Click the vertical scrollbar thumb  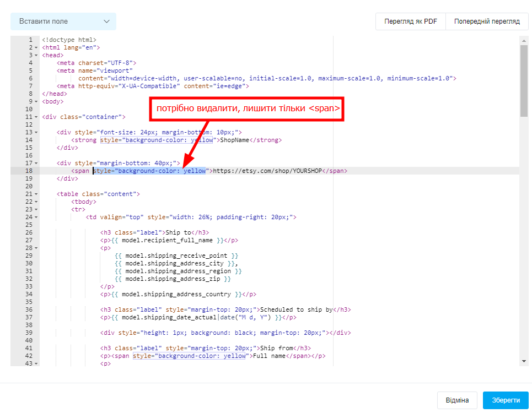[524, 80]
